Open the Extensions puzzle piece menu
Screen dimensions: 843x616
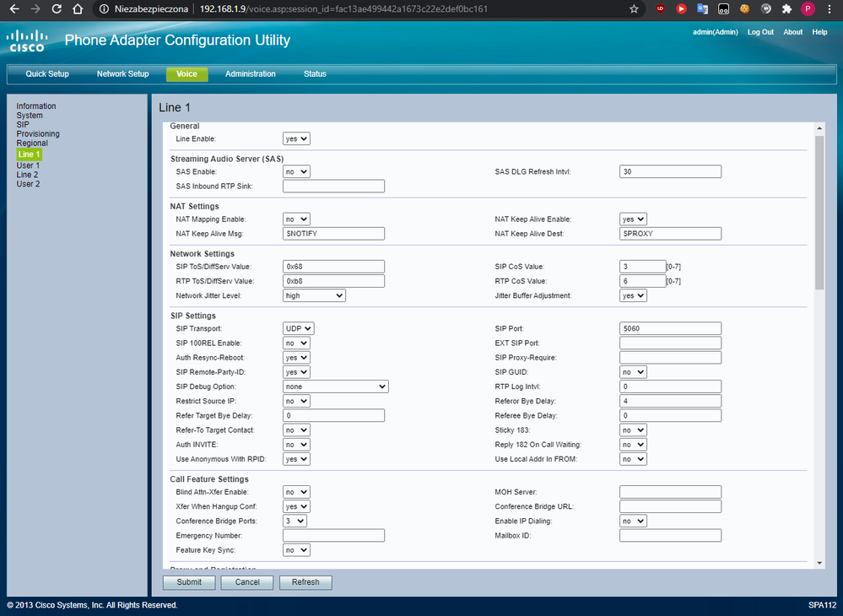[787, 9]
